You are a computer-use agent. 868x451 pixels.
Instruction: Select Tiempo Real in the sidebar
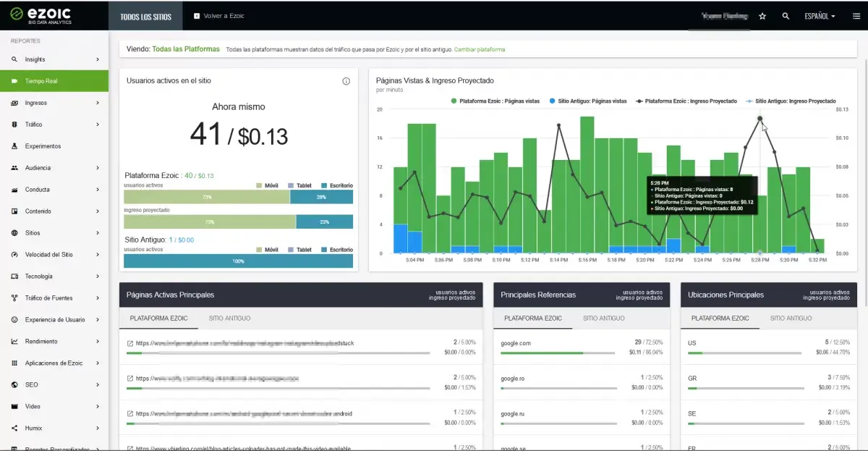pos(54,81)
